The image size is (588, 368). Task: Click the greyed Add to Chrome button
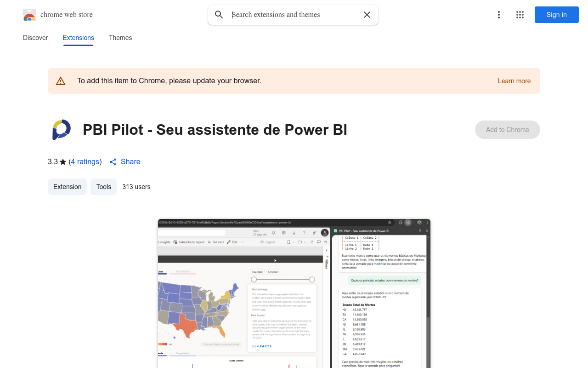coord(508,130)
